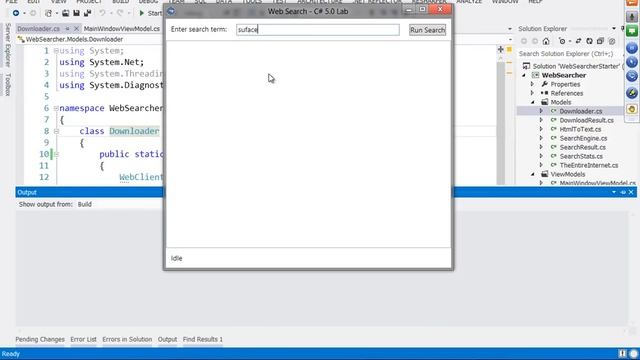
Task: Expand the References node
Action: point(532,93)
